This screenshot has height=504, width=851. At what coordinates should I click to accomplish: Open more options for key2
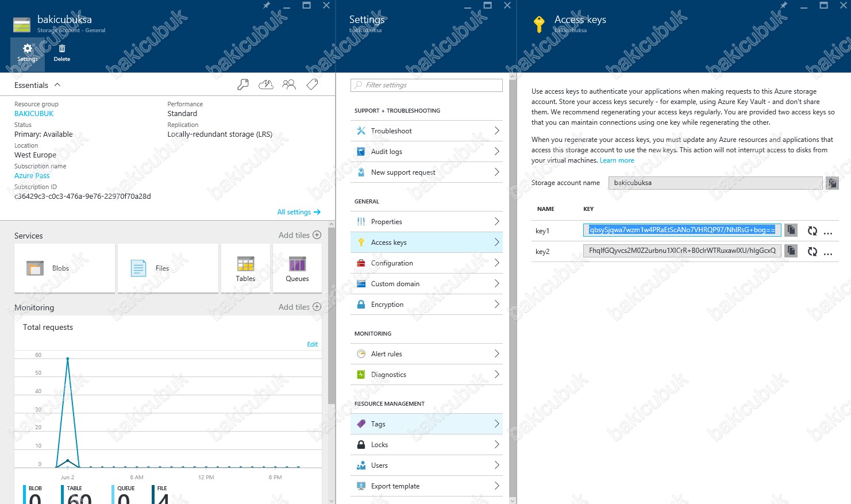click(828, 253)
